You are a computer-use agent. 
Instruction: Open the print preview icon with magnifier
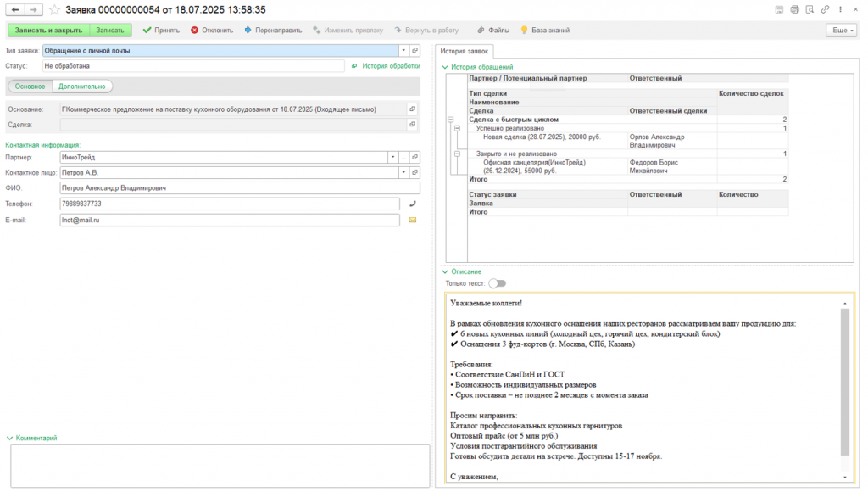810,9
